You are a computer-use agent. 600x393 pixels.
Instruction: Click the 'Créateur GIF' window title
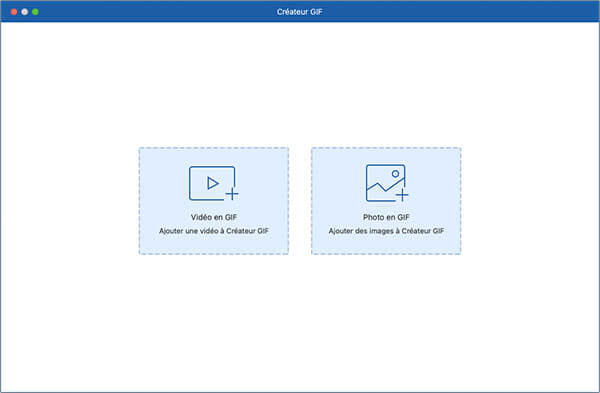299,12
